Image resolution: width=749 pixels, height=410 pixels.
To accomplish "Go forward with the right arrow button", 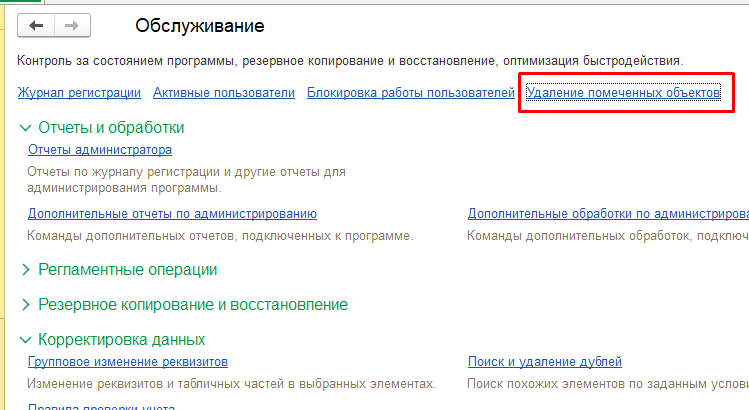I will (x=72, y=25).
